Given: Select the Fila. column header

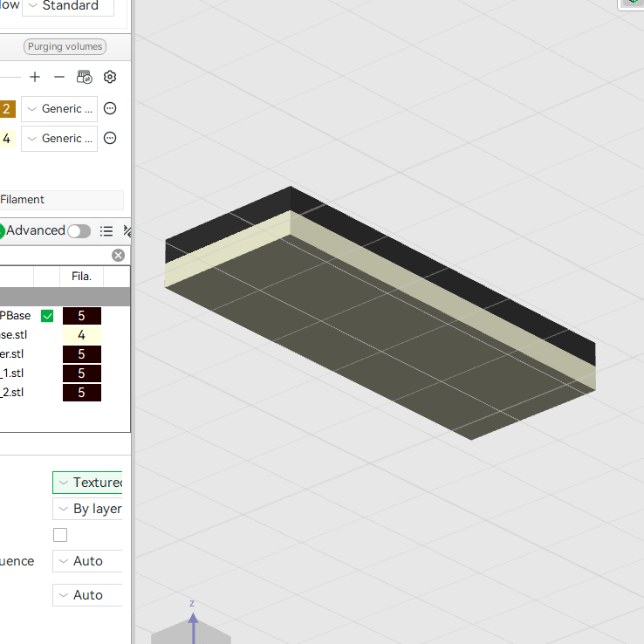Looking at the screenshot, I should [81, 277].
